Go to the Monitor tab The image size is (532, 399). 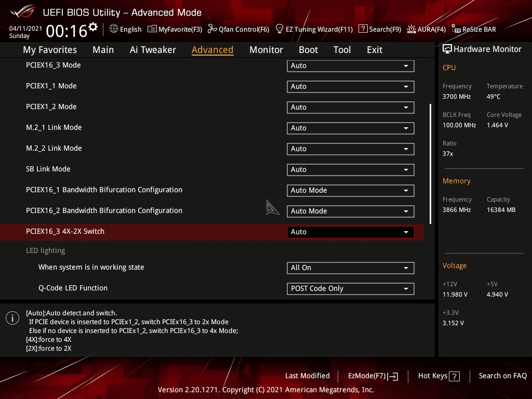tap(266, 49)
